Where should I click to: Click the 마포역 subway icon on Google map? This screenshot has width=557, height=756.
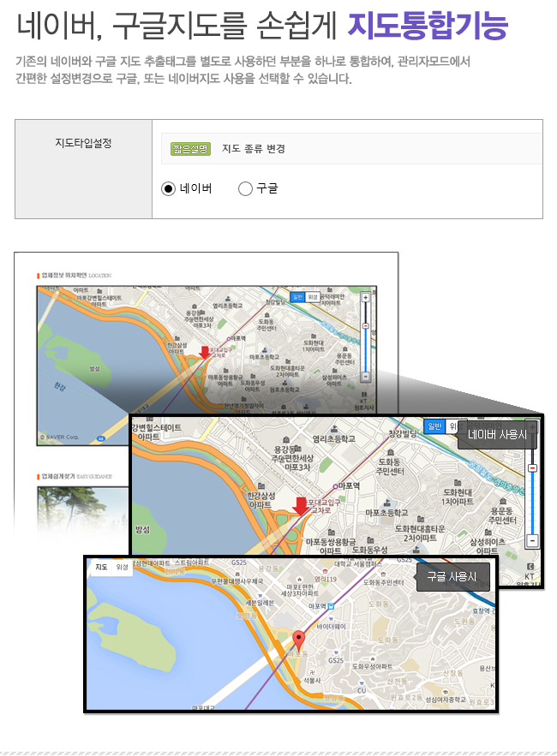click(331, 606)
